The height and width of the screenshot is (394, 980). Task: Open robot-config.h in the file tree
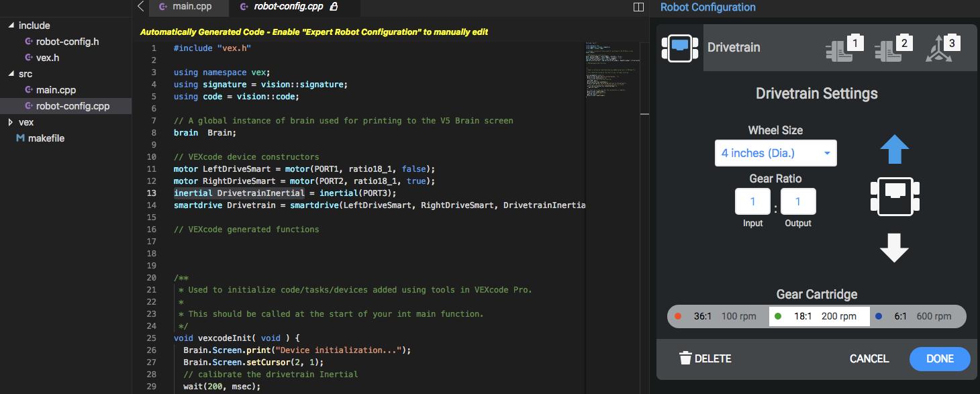click(x=67, y=42)
